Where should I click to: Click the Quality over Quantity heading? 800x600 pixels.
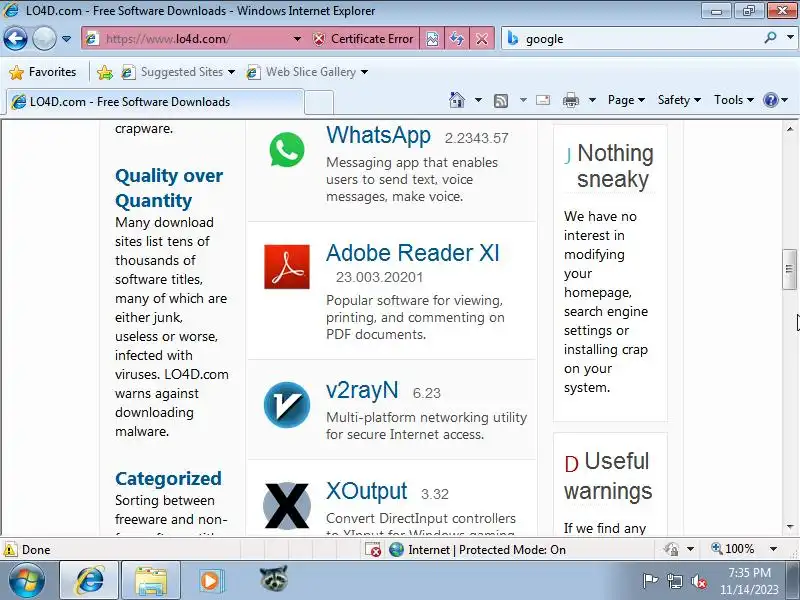coord(169,188)
